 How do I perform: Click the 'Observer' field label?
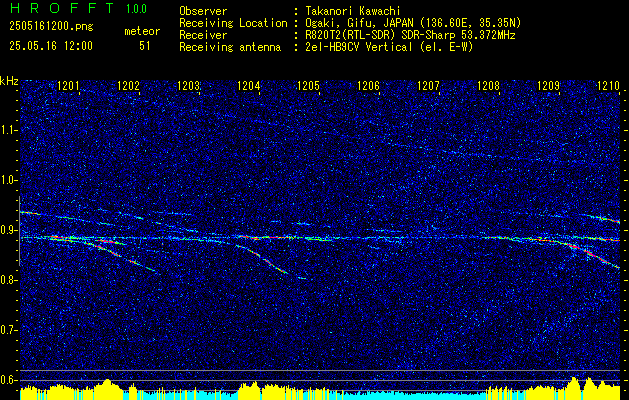203,11
